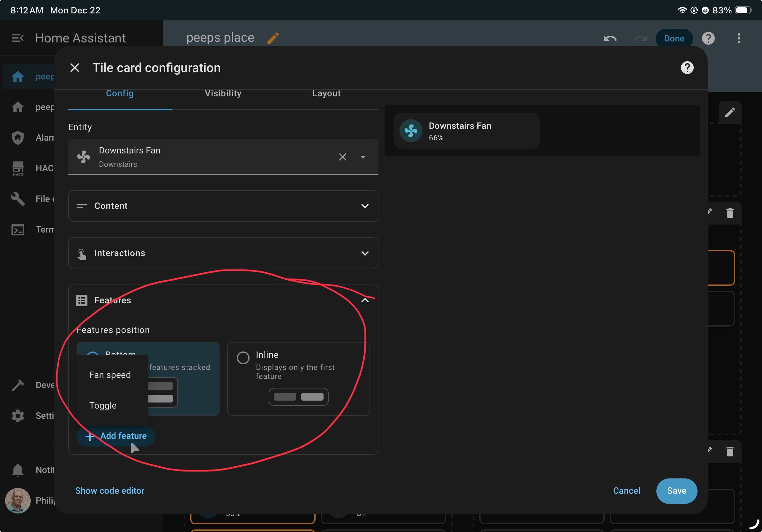Open the entity picker dropdown arrow

pyautogui.click(x=363, y=157)
